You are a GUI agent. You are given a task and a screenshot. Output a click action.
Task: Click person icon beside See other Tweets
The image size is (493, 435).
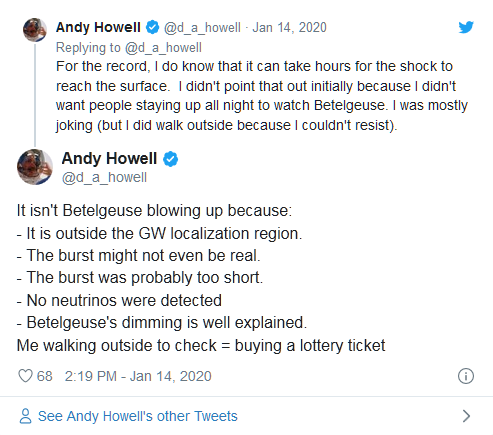(x=25, y=416)
